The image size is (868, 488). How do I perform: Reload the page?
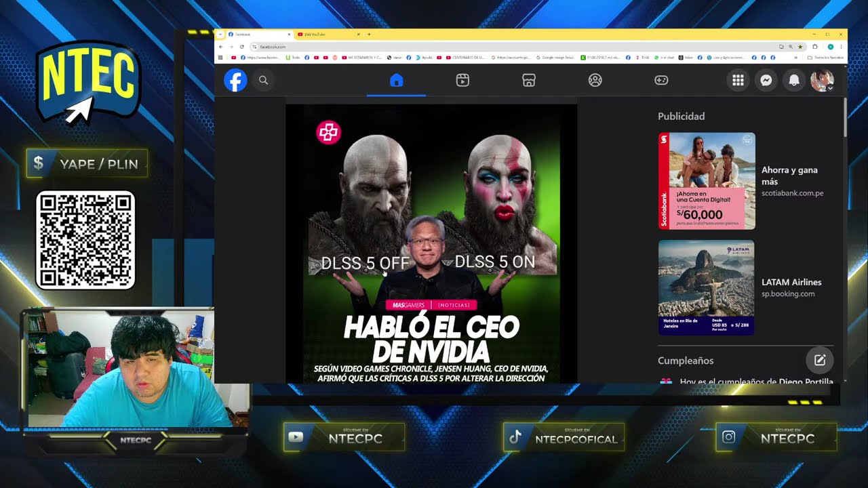click(242, 47)
